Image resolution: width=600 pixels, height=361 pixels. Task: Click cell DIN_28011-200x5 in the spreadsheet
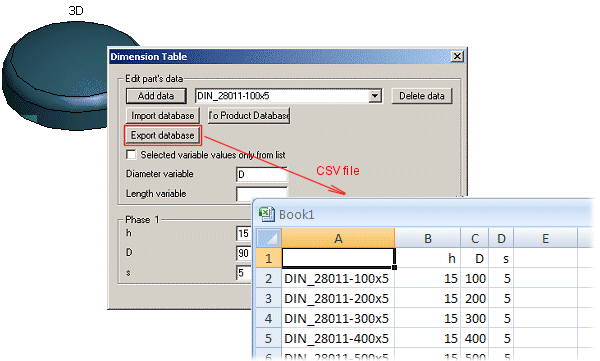(x=338, y=298)
